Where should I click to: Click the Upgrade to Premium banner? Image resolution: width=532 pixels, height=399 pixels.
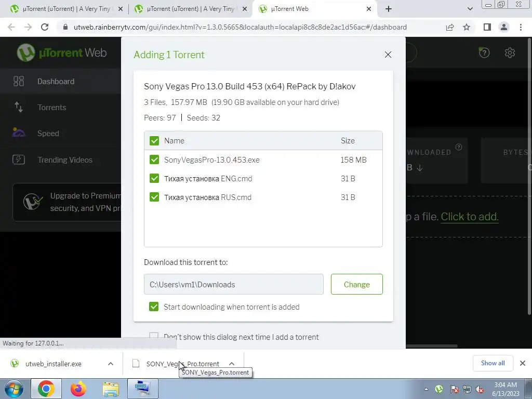[67, 202]
